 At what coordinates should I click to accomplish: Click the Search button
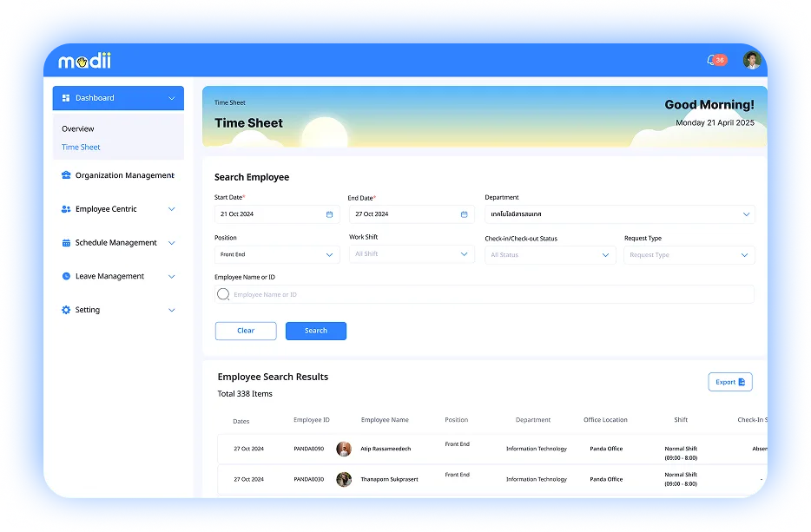pos(316,331)
